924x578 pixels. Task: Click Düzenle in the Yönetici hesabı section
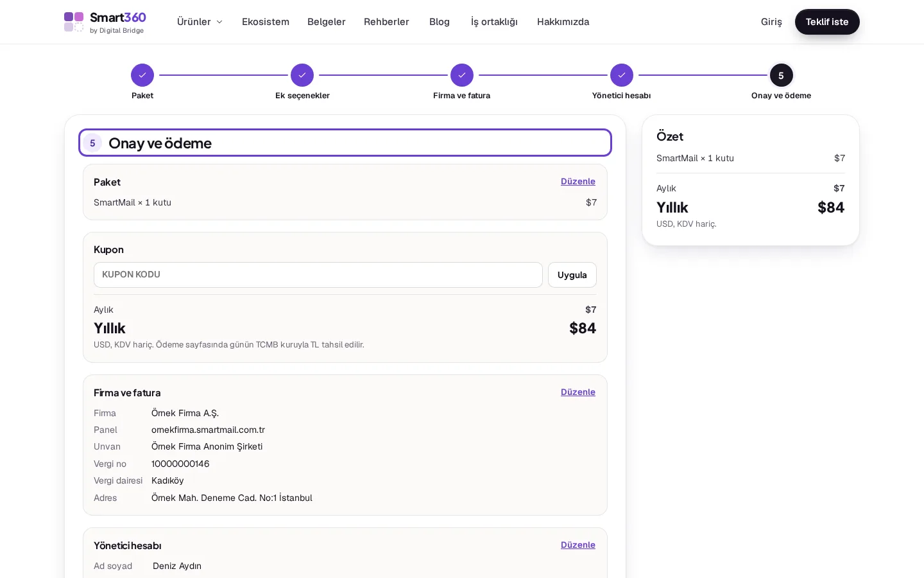578,545
